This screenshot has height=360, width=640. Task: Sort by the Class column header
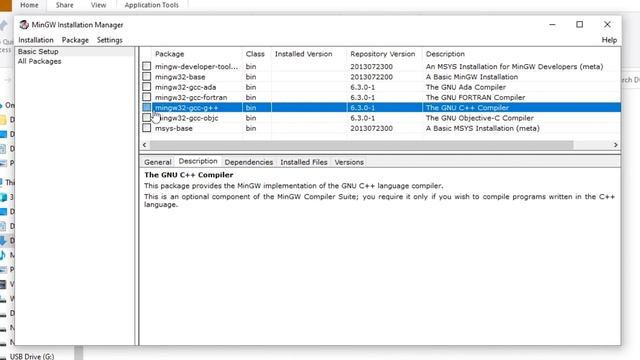[255, 54]
